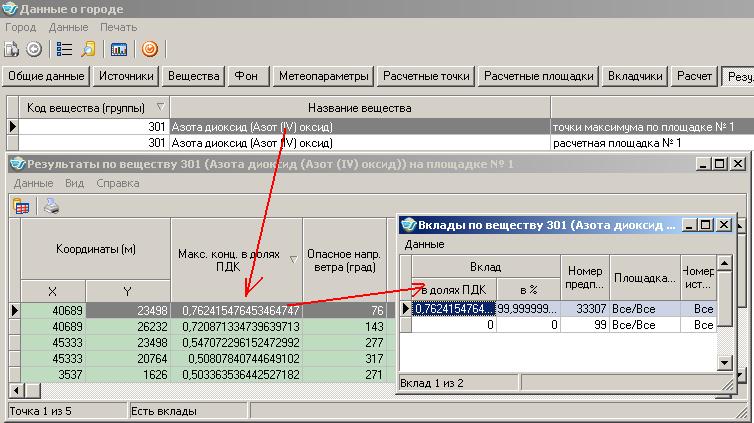This screenshot has height=423, width=754.
Task: Open sort arrow on Макс. конц. column
Action: tap(293, 260)
